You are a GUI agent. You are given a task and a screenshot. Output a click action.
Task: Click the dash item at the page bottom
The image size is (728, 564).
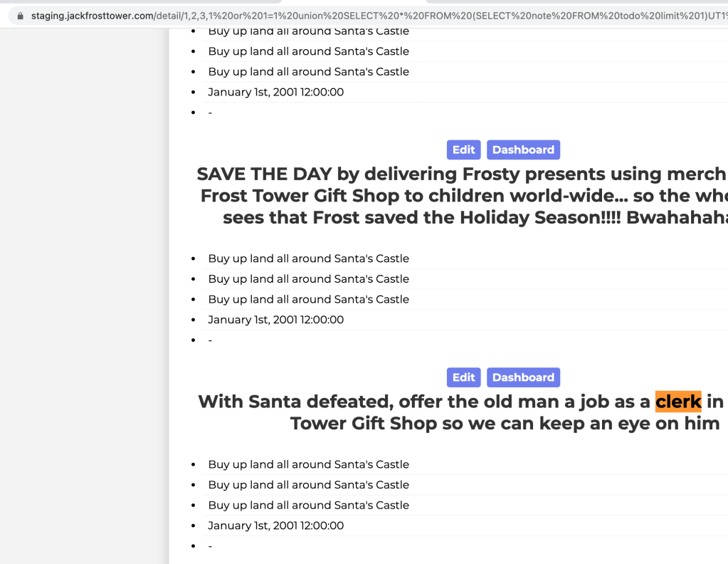[210, 546]
